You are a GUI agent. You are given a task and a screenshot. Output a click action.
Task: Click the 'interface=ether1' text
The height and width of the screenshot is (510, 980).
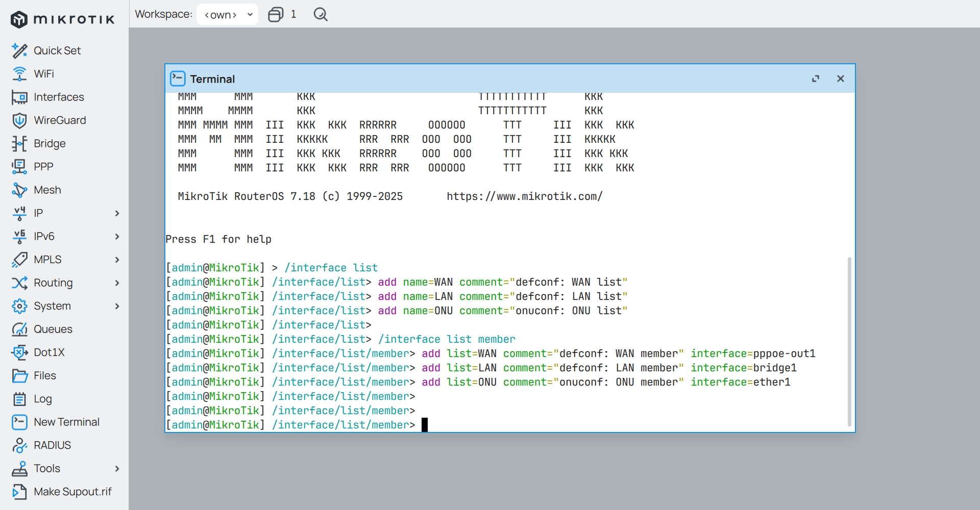pyautogui.click(x=741, y=382)
